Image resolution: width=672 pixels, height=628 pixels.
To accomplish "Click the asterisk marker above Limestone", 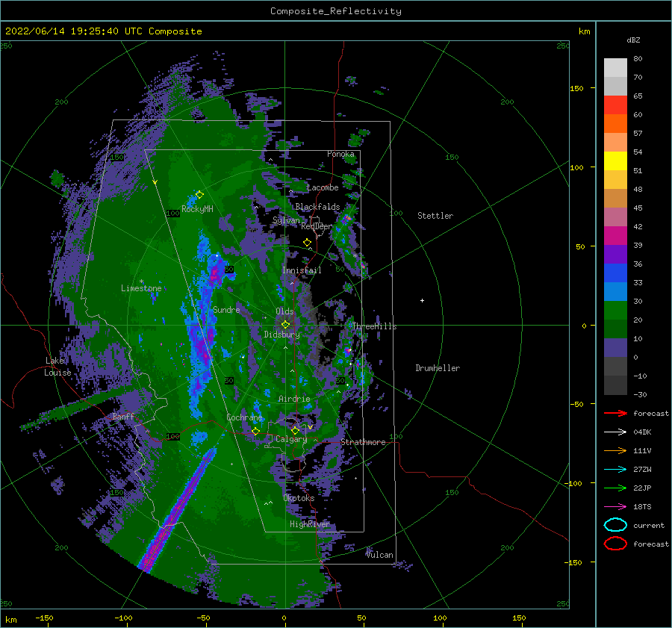I will [141, 282].
